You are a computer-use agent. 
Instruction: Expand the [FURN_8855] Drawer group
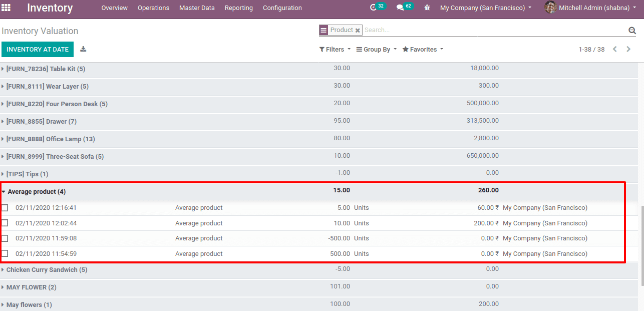coord(41,122)
